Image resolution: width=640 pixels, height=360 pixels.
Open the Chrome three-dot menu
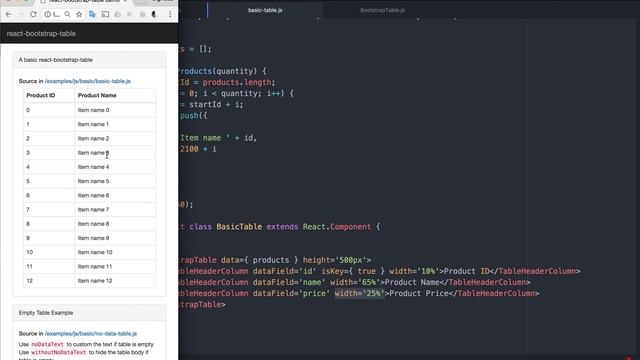point(170,14)
